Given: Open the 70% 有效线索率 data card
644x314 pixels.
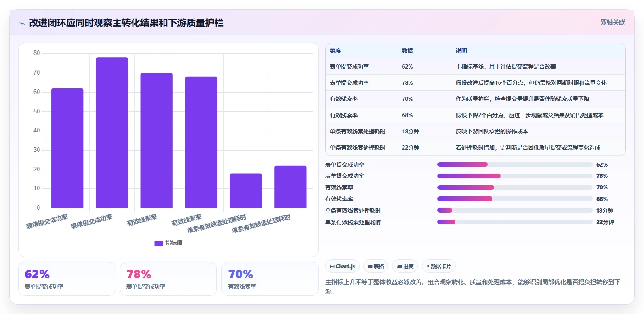Looking at the screenshot, I should click(270, 279).
